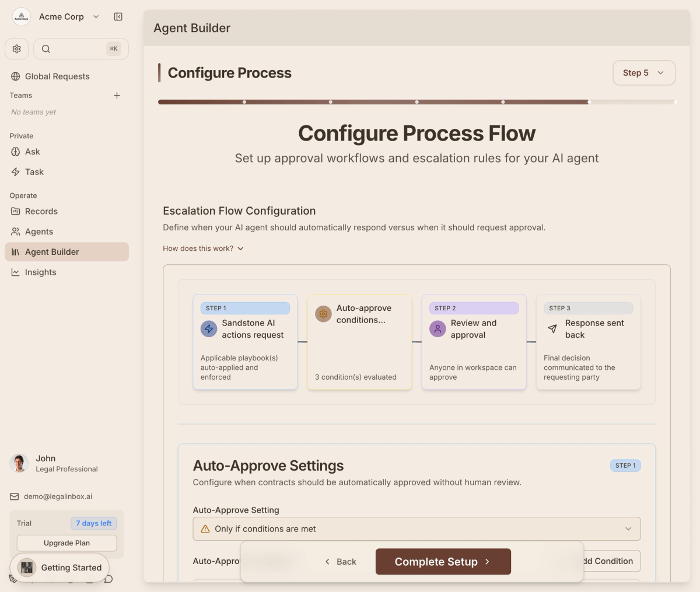Click the plus icon next to Teams
700x592 pixels.
[117, 96]
